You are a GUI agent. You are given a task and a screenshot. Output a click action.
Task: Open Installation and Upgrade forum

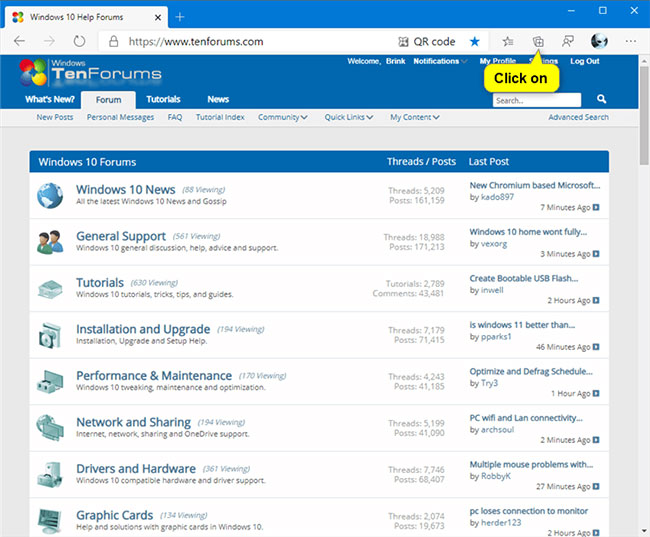pyautogui.click(x=143, y=329)
